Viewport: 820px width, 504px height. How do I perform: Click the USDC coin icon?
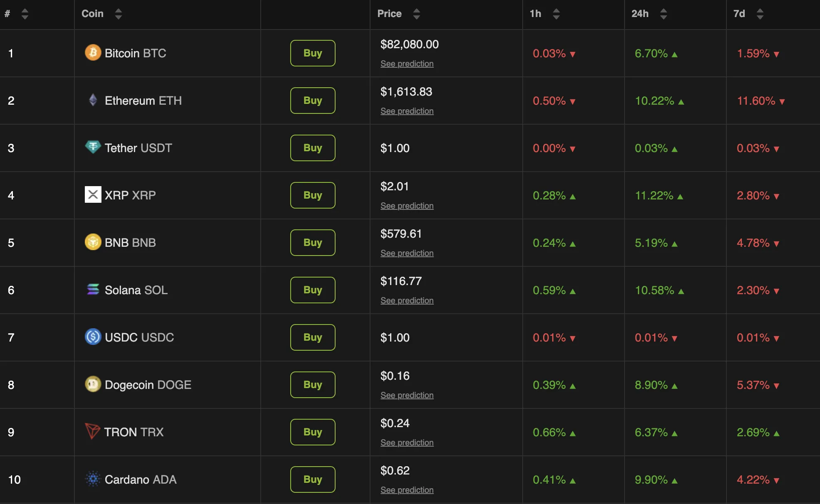pyautogui.click(x=93, y=337)
